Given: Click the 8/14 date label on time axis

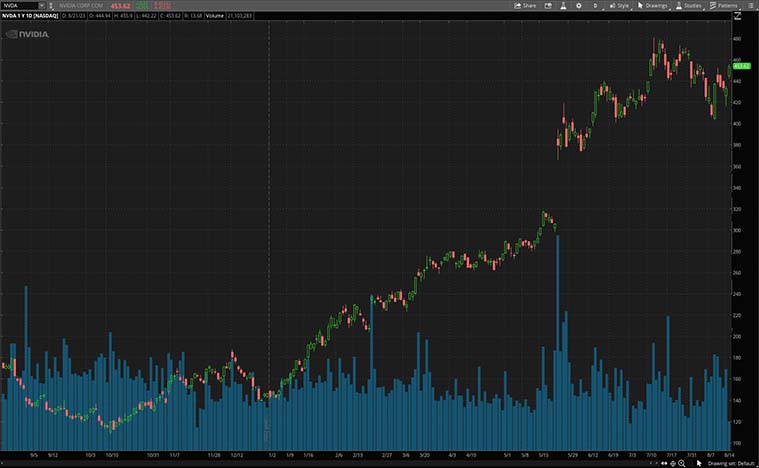Looking at the screenshot, I should [729, 455].
